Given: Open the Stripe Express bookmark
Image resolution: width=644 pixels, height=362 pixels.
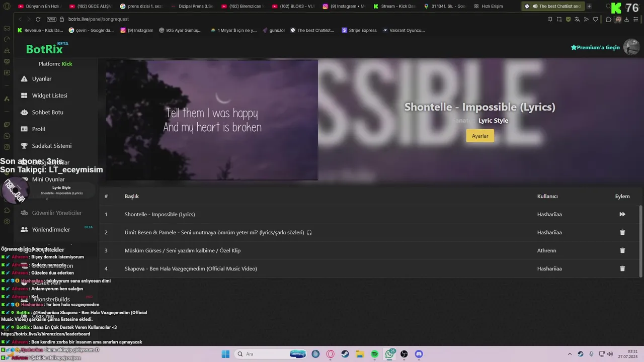Looking at the screenshot, I should [359, 30].
